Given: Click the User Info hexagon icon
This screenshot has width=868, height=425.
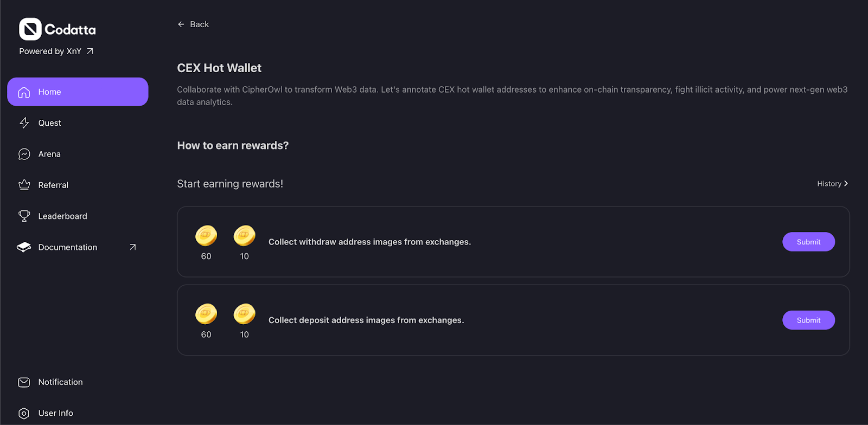Looking at the screenshot, I should click(x=24, y=413).
